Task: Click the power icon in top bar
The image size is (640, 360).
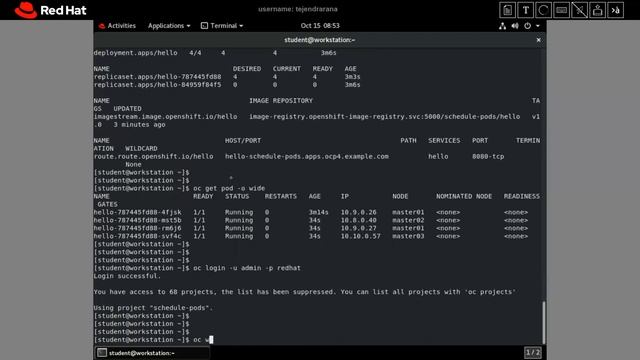Action: tap(527, 26)
